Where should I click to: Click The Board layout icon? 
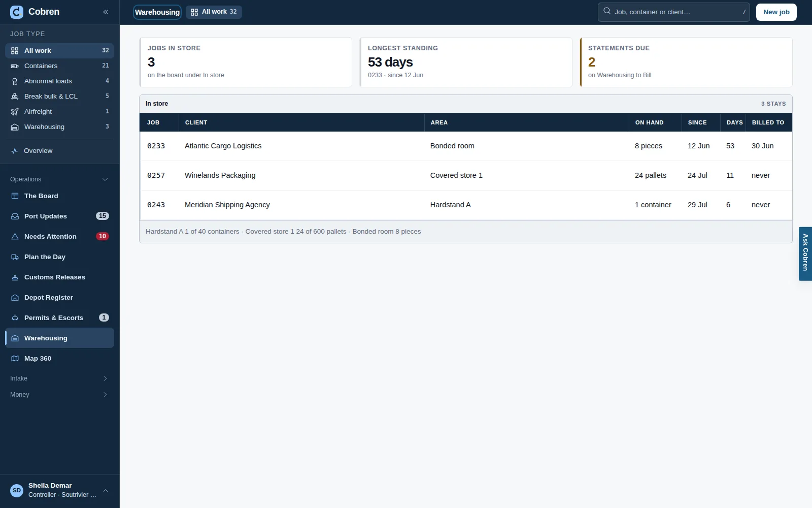click(15, 196)
